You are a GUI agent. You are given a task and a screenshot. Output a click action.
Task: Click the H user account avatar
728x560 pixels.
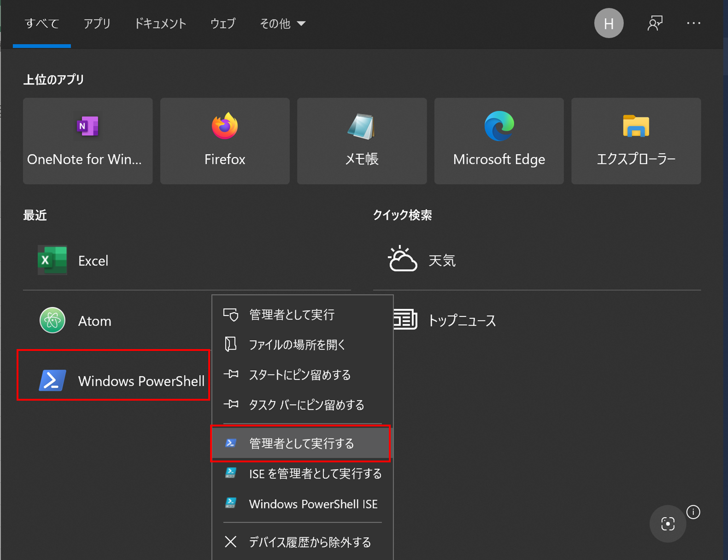coord(609,23)
